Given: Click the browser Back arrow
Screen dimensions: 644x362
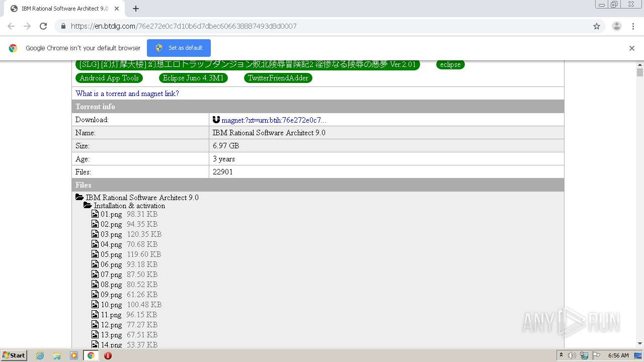Looking at the screenshot, I should (x=11, y=26).
